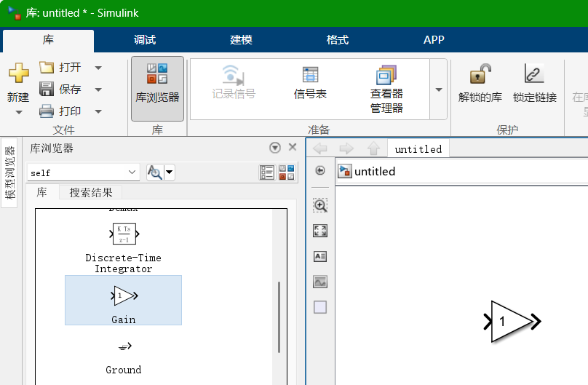Select the Ground block in library

[x=124, y=357]
